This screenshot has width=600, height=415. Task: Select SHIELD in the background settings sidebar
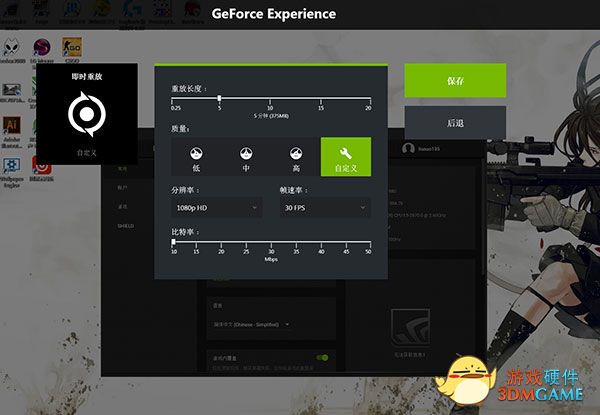pyautogui.click(x=126, y=226)
